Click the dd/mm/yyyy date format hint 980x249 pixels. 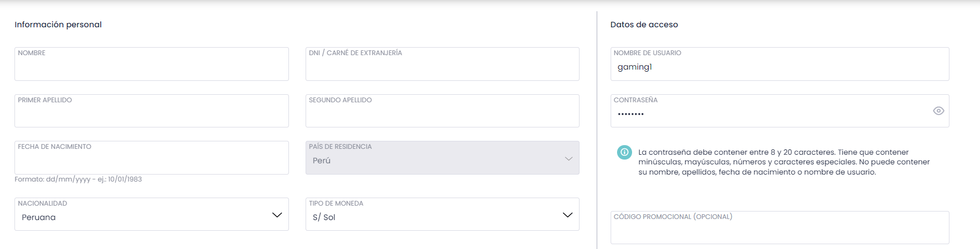tap(78, 179)
